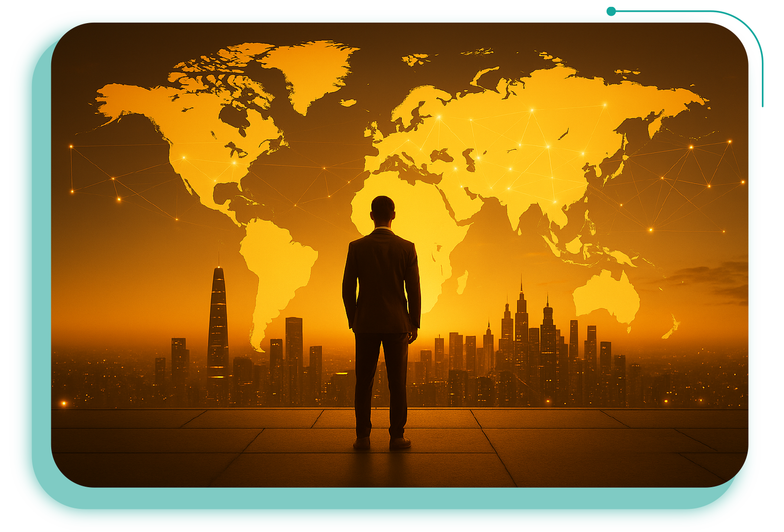Select the far-left network node over ocean
This screenshot has width=784, height=532.
71,146
